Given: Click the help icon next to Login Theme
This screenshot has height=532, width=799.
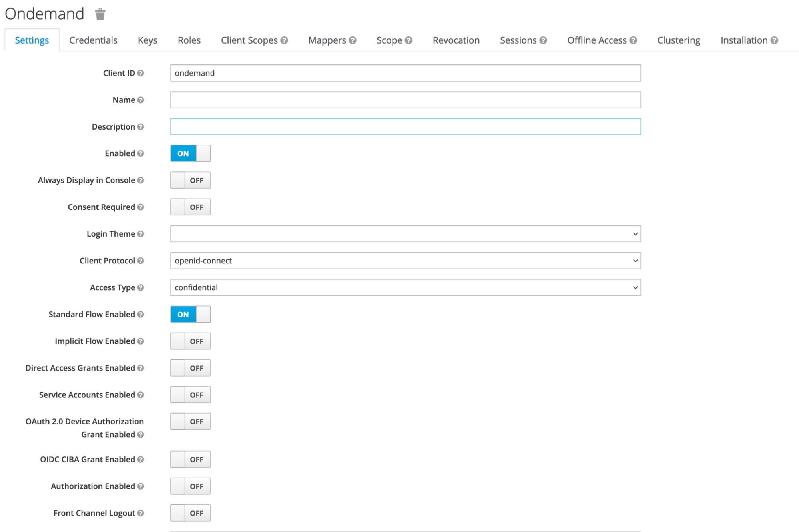Looking at the screenshot, I should coord(141,234).
